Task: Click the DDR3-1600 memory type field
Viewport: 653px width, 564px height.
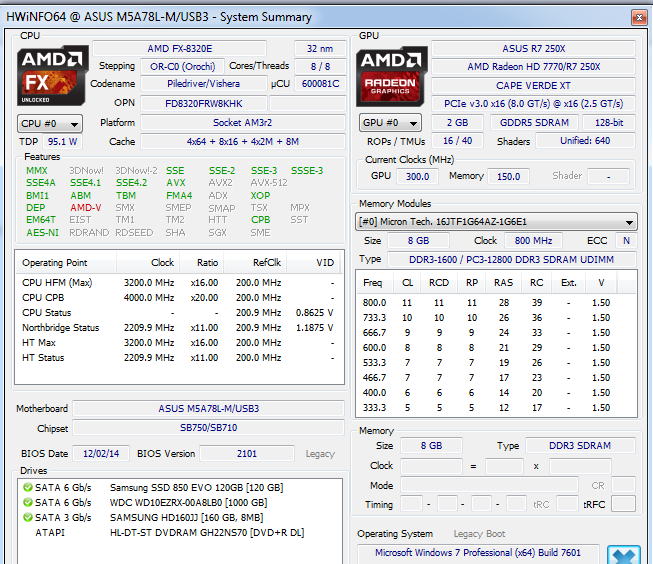Action: coord(511,260)
